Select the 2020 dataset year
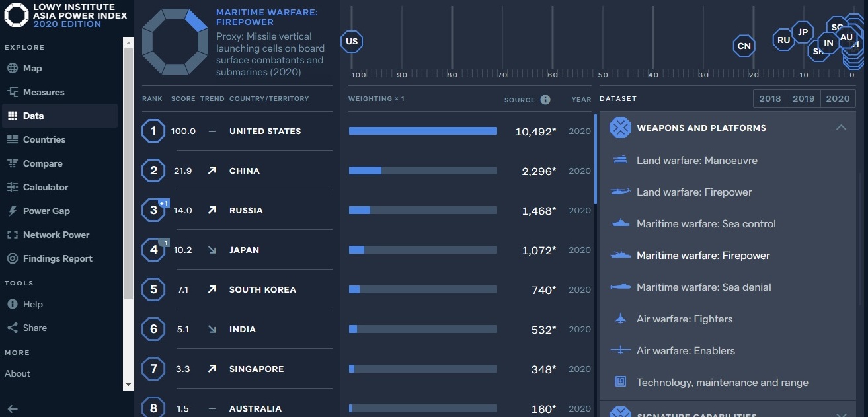 pyautogui.click(x=838, y=98)
